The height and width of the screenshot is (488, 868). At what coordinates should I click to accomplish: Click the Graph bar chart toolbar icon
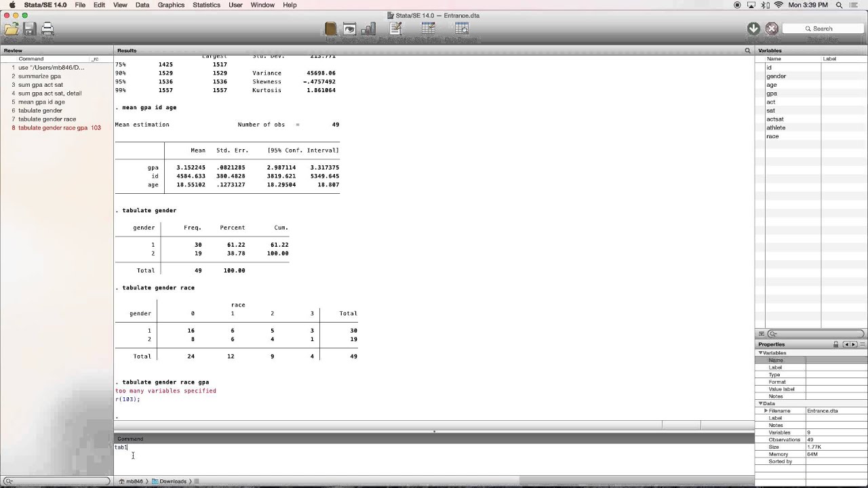(x=369, y=28)
